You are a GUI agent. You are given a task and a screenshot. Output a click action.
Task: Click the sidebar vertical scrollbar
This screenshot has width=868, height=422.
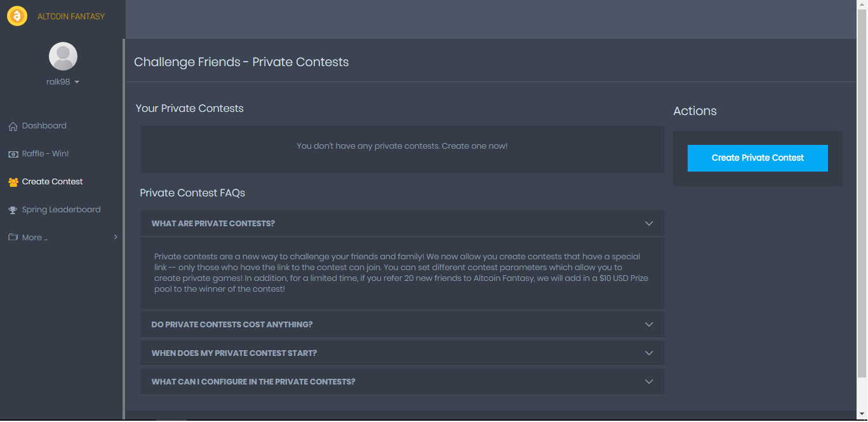tap(124, 222)
